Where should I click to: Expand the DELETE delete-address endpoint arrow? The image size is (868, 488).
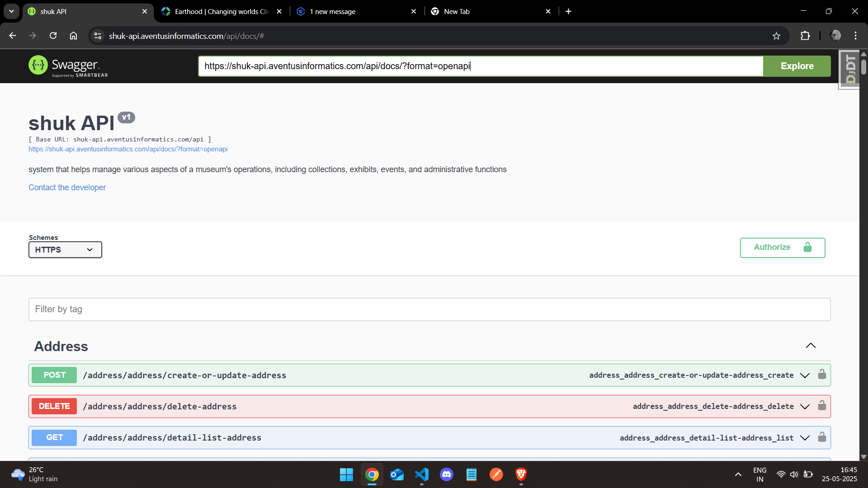(x=805, y=407)
